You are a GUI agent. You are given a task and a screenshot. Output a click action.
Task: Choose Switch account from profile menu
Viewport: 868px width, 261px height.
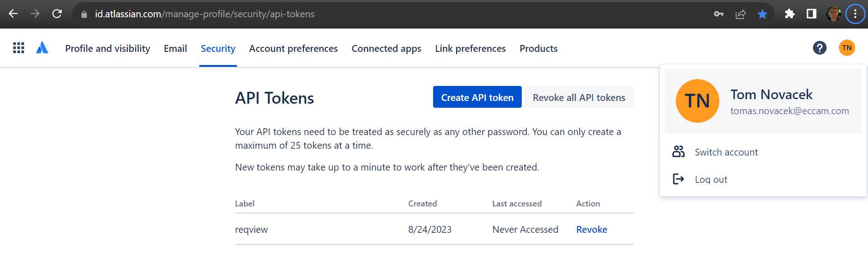pyautogui.click(x=727, y=152)
